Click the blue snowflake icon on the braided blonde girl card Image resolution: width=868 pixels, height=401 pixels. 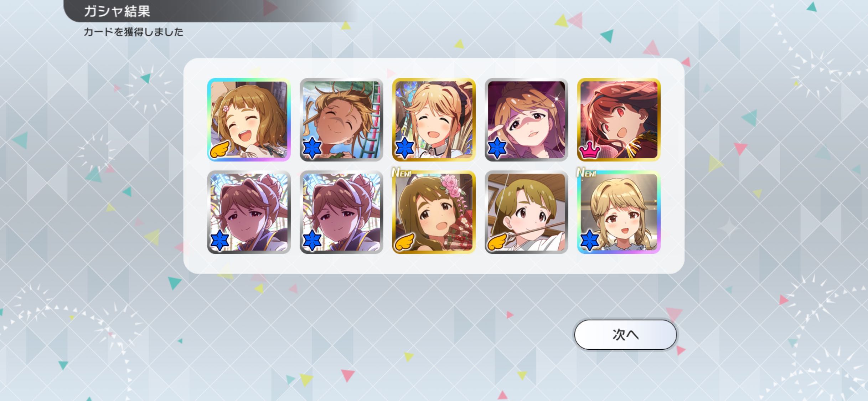coord(590,241)
